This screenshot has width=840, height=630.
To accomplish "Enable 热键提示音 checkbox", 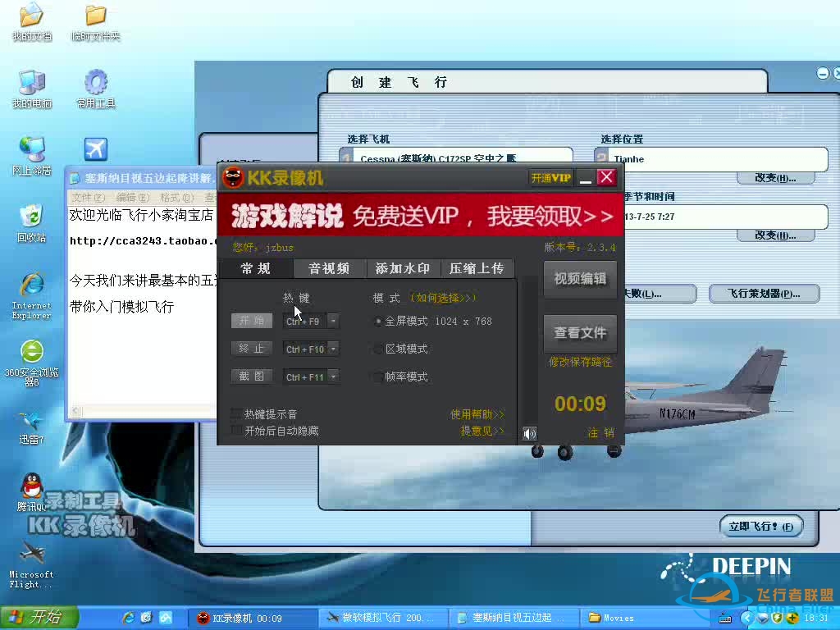I will (236, 413).
